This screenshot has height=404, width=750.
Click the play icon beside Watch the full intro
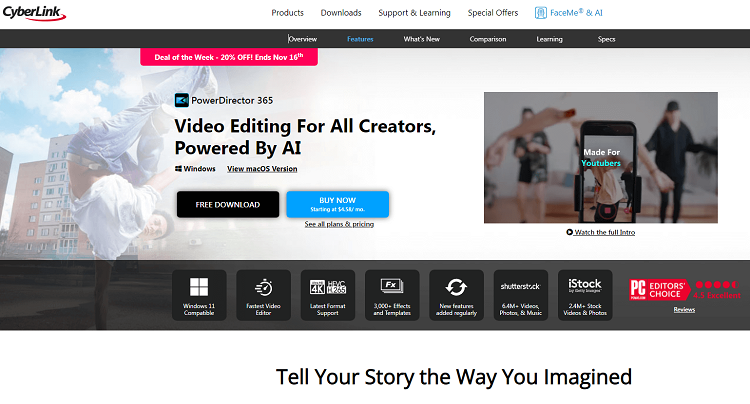[569, 232]
